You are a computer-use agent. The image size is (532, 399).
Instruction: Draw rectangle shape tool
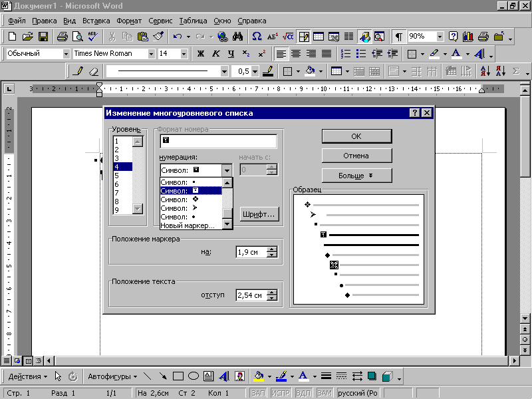(178, 376)
